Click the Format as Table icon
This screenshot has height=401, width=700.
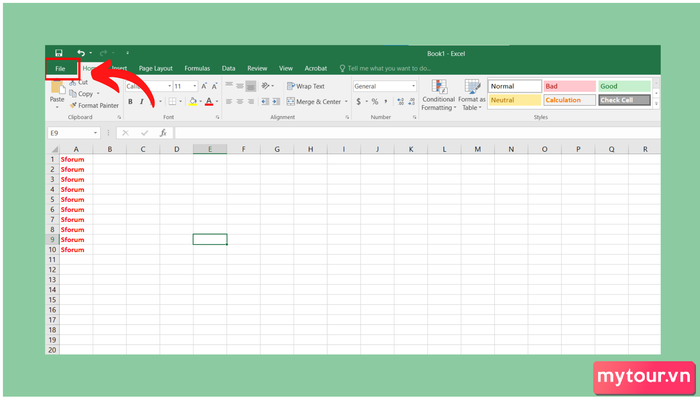tap(471, 95)
